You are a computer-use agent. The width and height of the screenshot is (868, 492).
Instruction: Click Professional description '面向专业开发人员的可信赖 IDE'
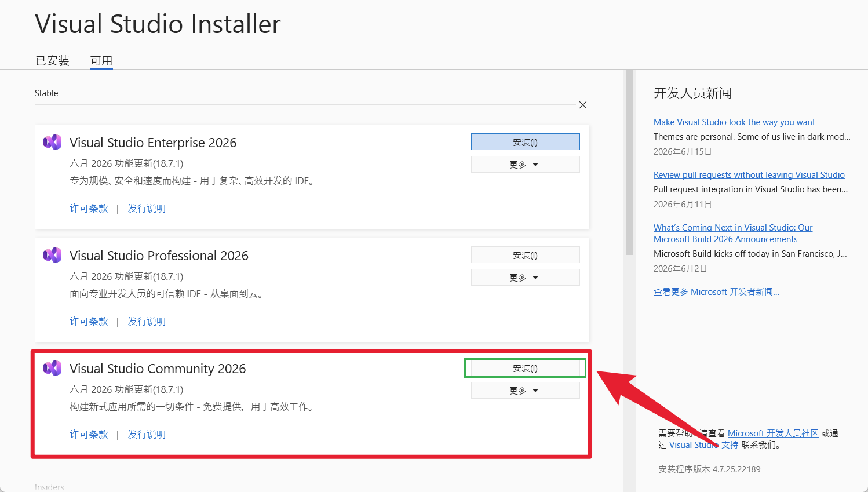[x=168, y=294]
